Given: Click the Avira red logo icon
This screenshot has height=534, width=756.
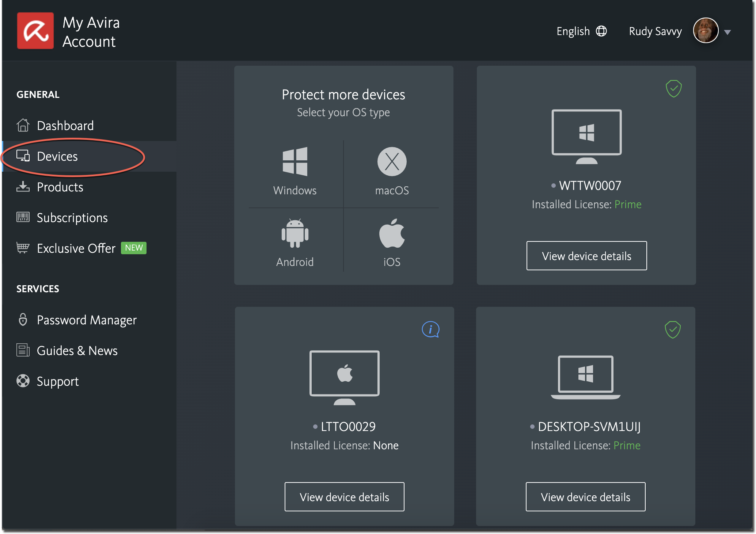Looking at the screenshot, I should (x=35, y=31).
